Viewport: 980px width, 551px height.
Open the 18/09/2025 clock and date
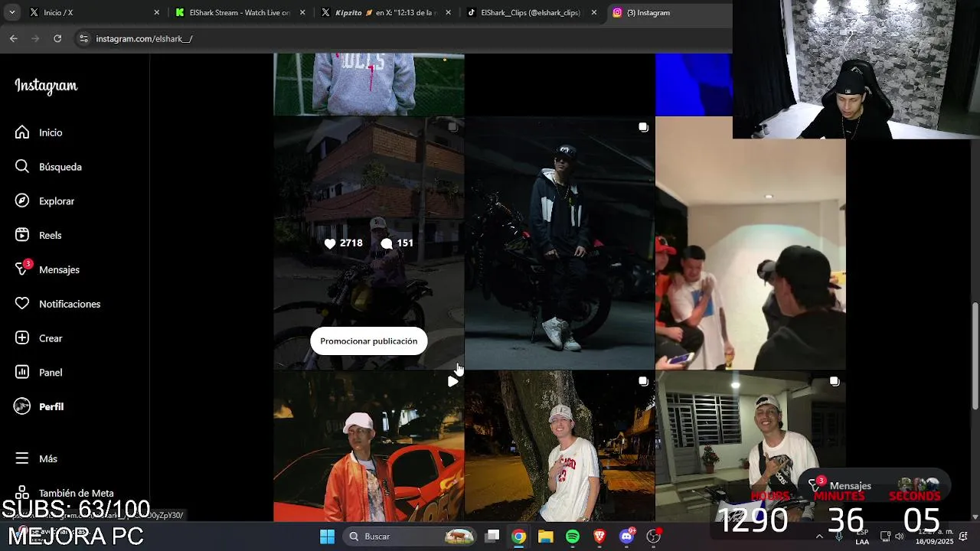pos(935,536)
